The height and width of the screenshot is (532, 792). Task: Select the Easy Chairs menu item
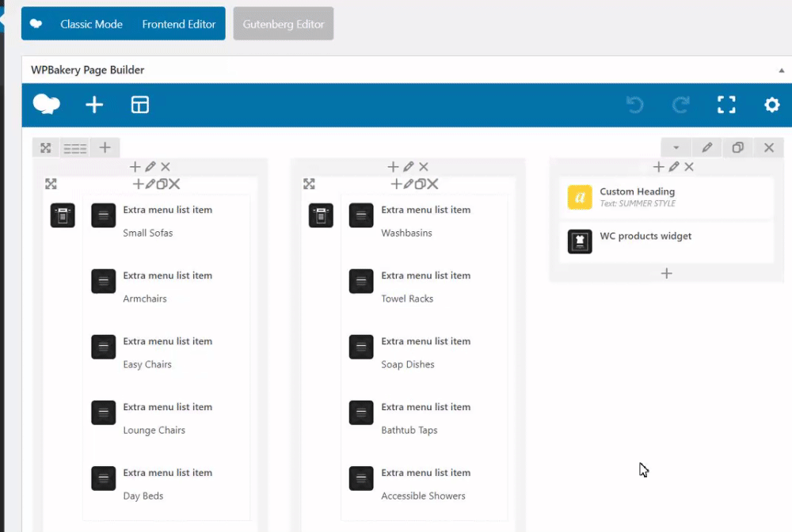pyautogui.click(x=147, y=364)
